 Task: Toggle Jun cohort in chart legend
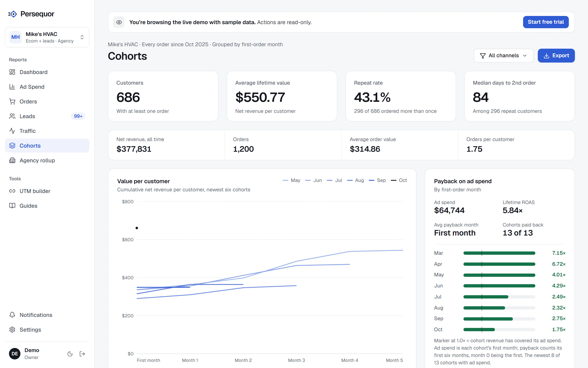coord(313,180)
